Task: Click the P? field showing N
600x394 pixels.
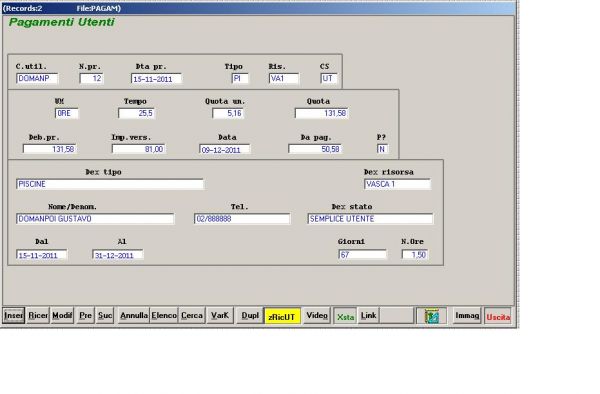Action: (382, 149)
